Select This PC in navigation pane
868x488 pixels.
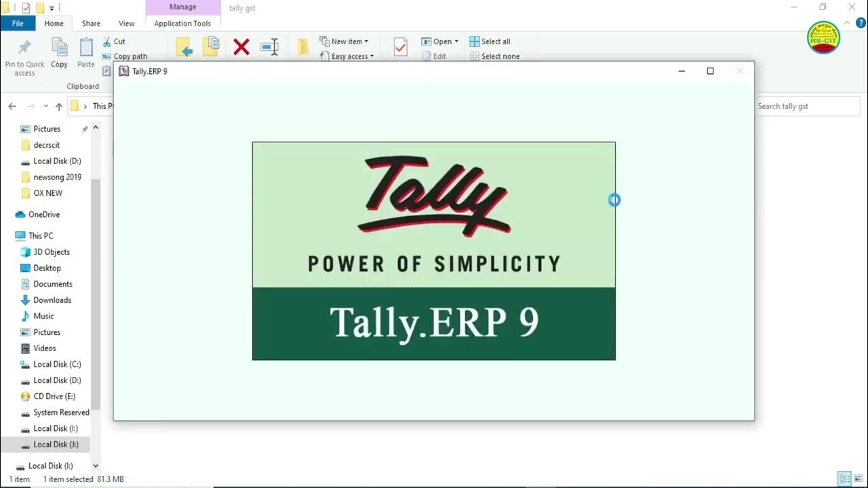pos(40,236)
